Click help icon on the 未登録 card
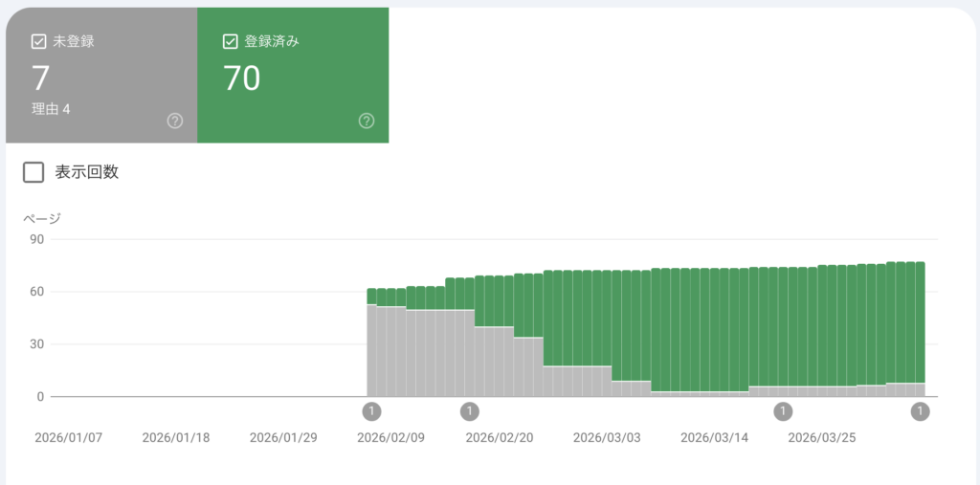 pyautogui.click(x=175, y=121)
